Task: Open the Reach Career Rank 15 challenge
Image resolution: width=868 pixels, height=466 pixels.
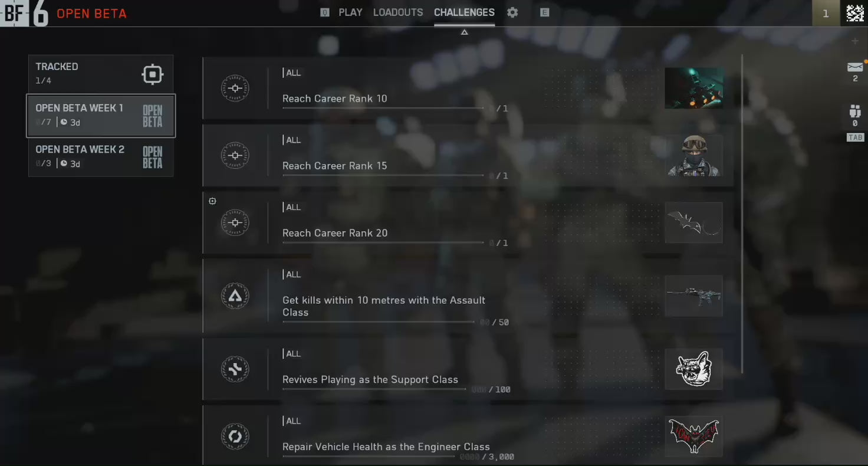Action: [468, 156]
